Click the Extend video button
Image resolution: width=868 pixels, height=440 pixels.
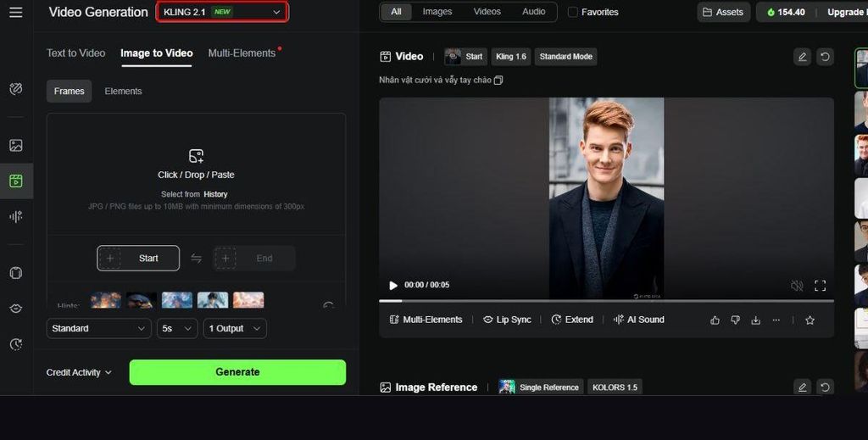pyautogui.click(x=572, y=320)
